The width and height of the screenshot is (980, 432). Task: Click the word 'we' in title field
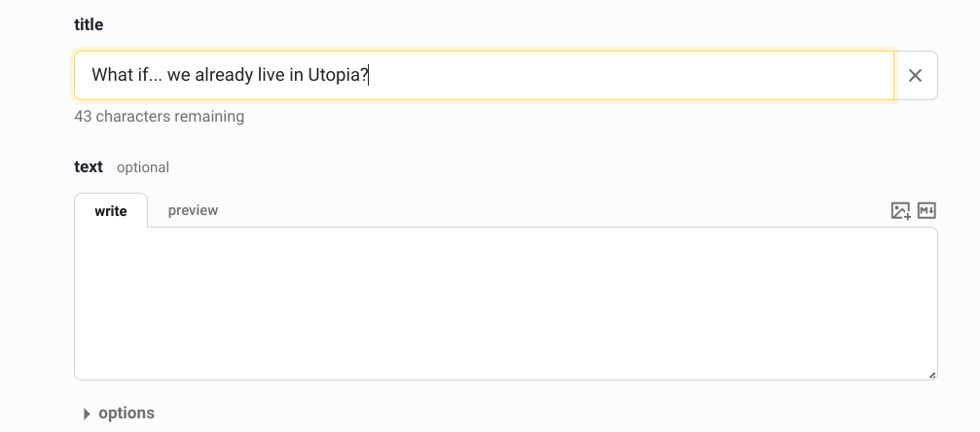(x=178, y=75)
